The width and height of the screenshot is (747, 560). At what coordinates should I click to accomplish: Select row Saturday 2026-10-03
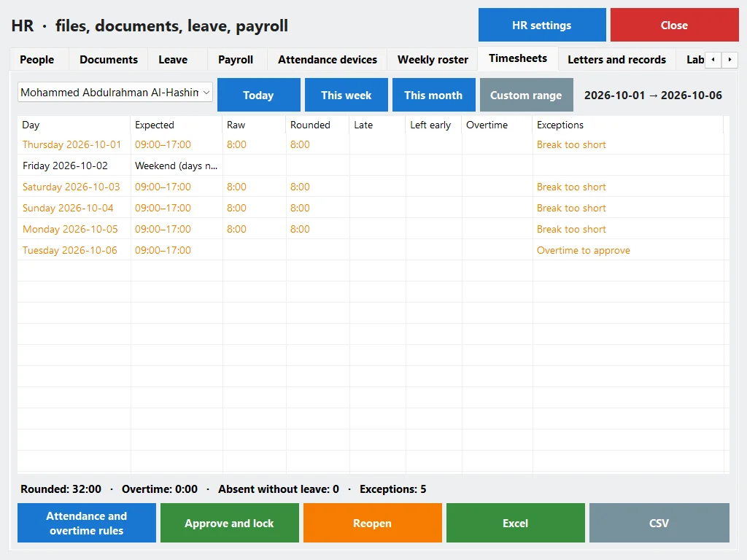tap(373, 187)
